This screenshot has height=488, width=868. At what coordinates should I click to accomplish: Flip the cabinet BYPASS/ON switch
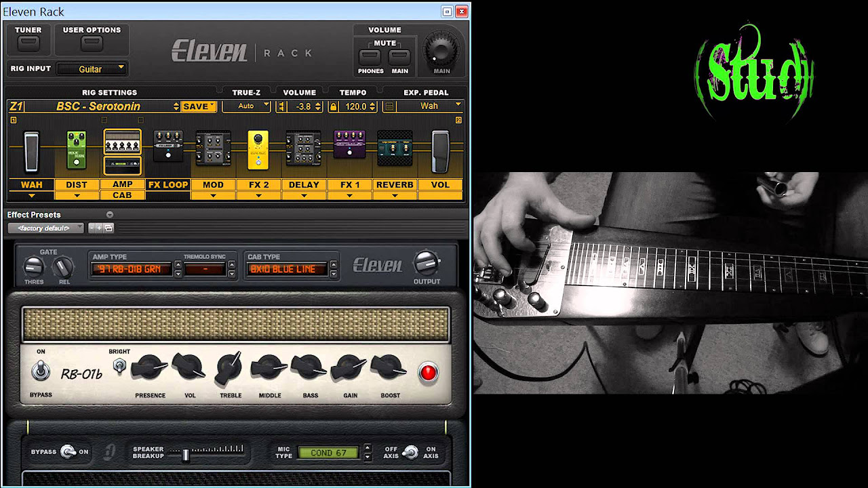pos(67,452)
